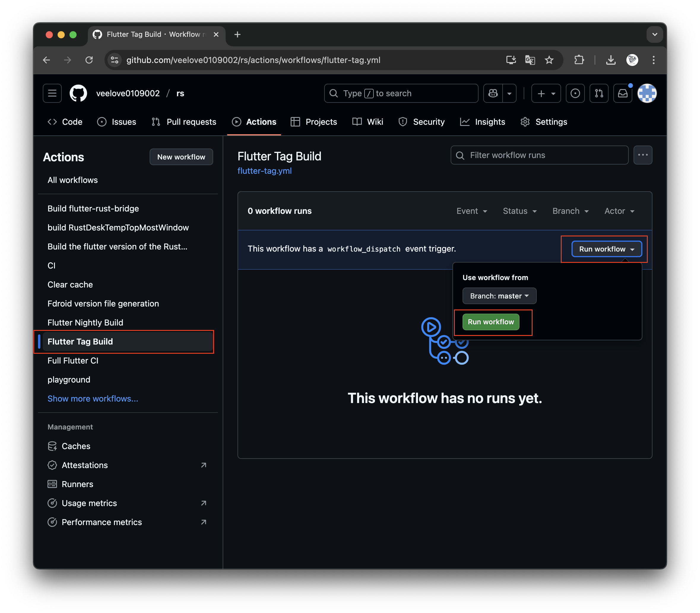Viewport: 700px width, 613px height.
Task: Expand the Event filter dropdown
Action: point(472,211)
